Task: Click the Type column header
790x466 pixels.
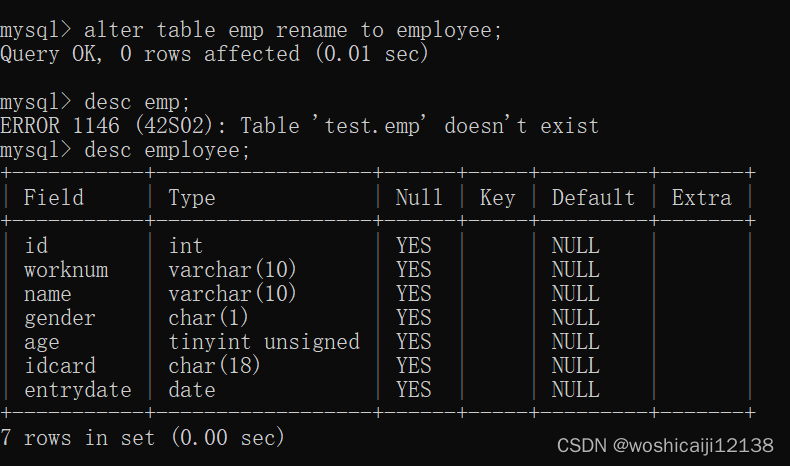Action: click(191, 198)
